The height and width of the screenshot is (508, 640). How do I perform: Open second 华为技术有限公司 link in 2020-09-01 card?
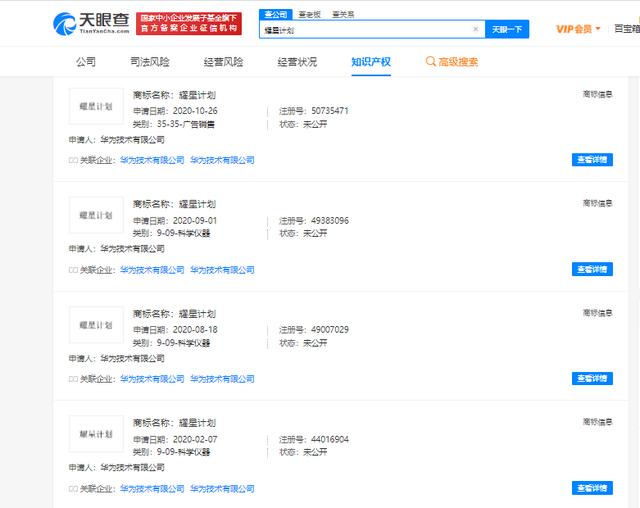pos(222,270)
